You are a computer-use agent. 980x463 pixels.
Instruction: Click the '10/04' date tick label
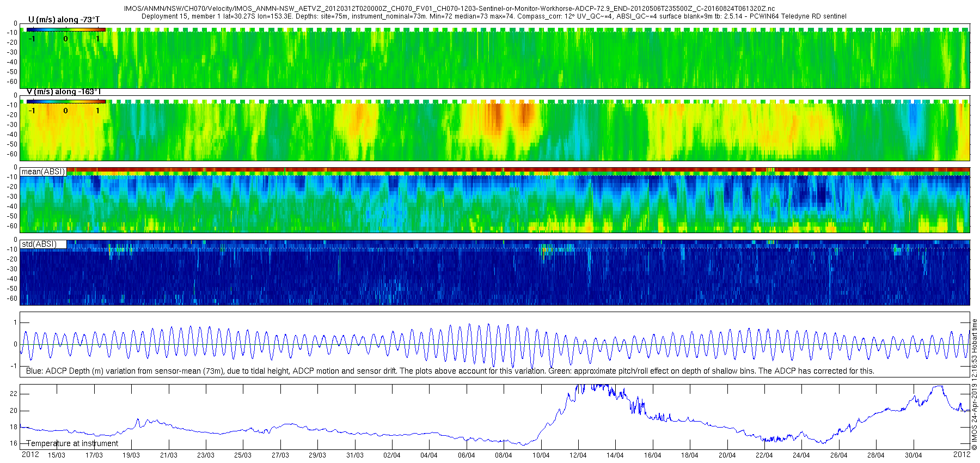pos(541,455)
